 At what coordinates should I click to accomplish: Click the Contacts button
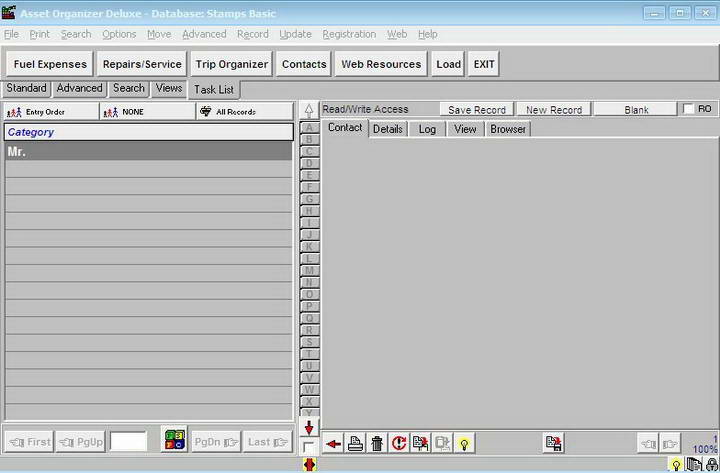tap(304, 64)
